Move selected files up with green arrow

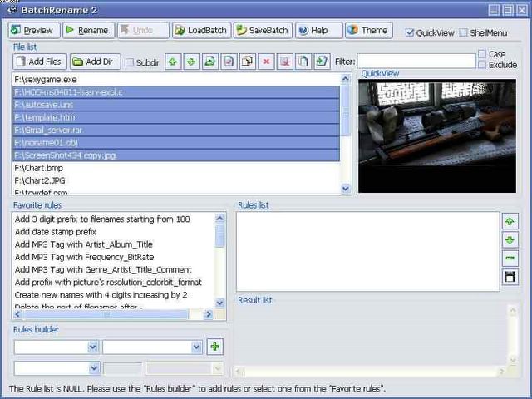[x=173, y=62]
